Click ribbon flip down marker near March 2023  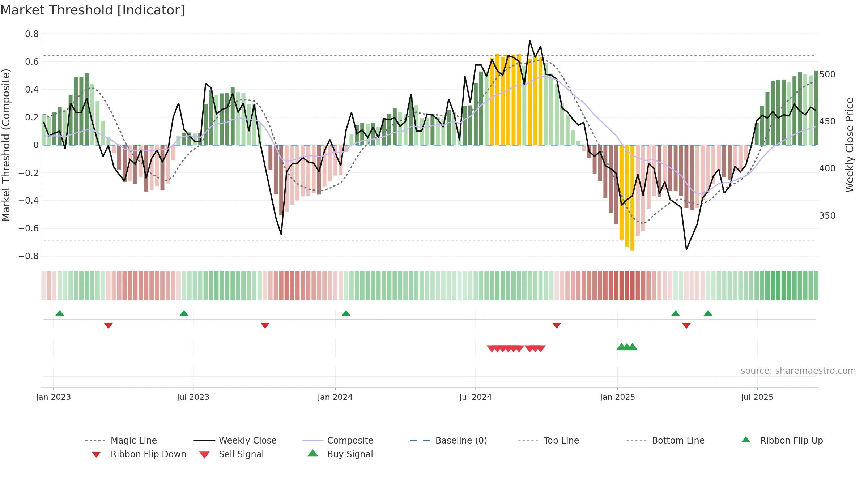[108, 326]
